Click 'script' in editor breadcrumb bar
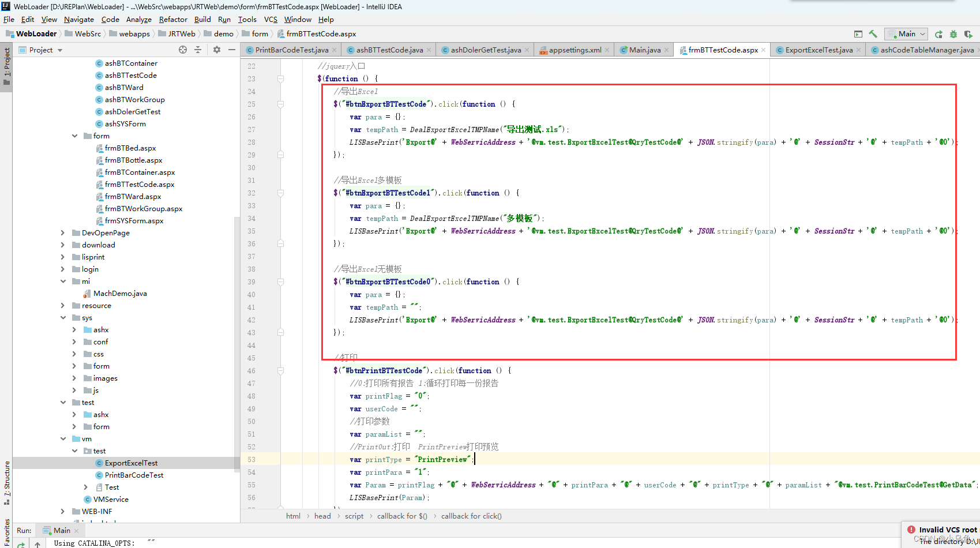 (x=354, y=516)
